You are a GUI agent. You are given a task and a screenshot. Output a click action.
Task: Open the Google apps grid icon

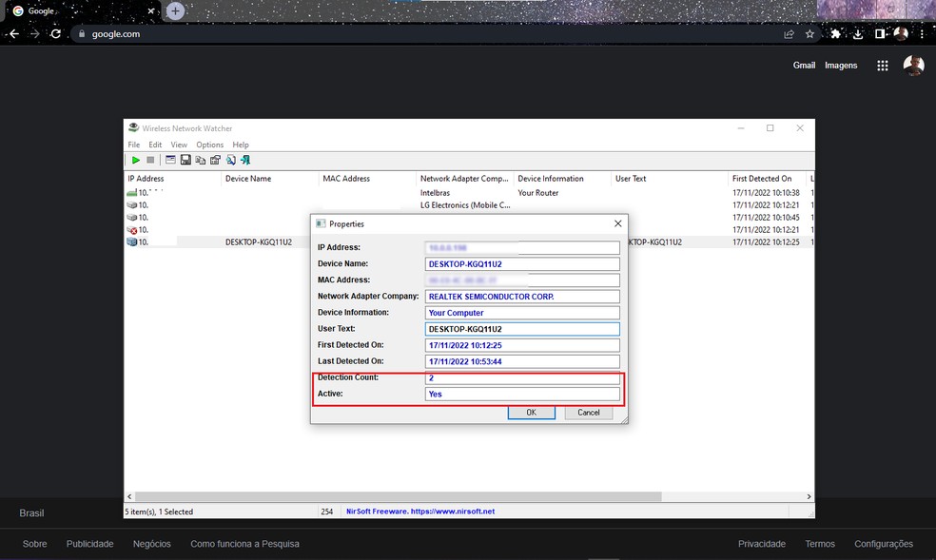pos(883,66)
